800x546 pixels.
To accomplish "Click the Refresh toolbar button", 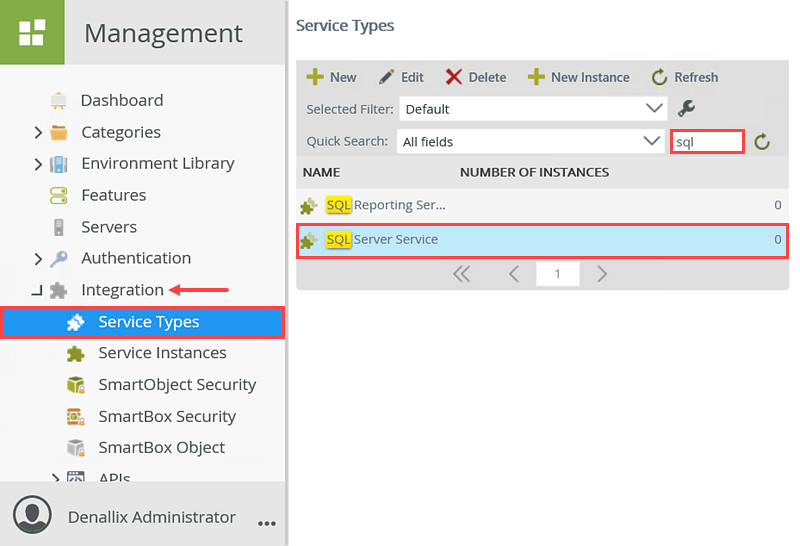I will click(x=685, y=77).
